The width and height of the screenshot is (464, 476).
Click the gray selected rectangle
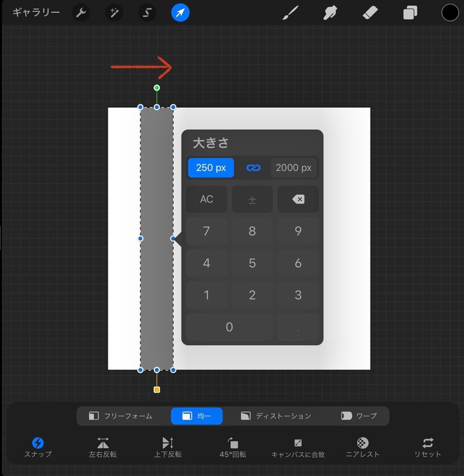click(x=157, y=239)
